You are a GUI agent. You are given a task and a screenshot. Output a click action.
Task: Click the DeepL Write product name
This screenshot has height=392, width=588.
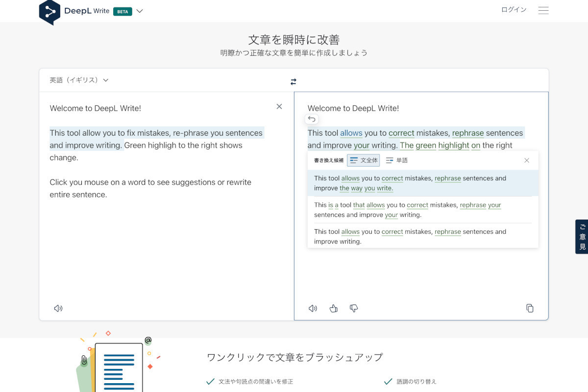(87, 11)
